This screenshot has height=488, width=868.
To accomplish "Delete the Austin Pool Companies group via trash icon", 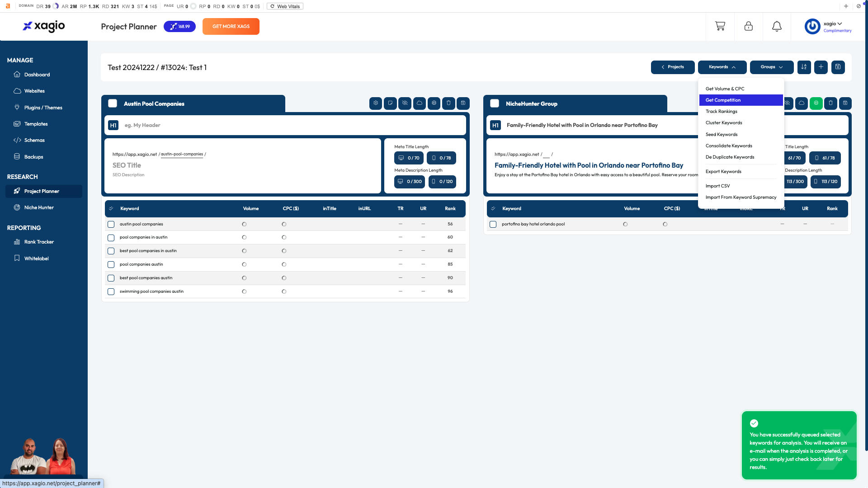I will (x=448, y=103).
